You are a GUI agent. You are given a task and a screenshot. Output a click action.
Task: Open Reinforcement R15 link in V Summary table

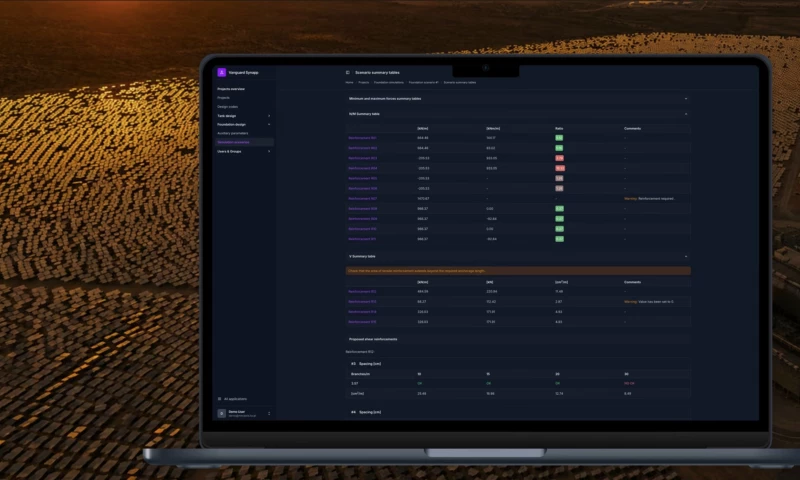(362, 322)
